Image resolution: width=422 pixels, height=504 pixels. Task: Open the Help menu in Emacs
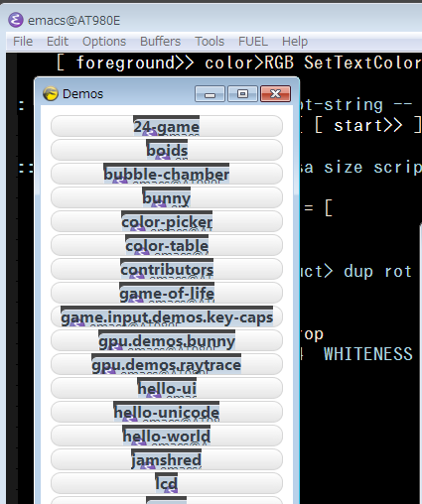pyautogui.click(x=295, y=42)
